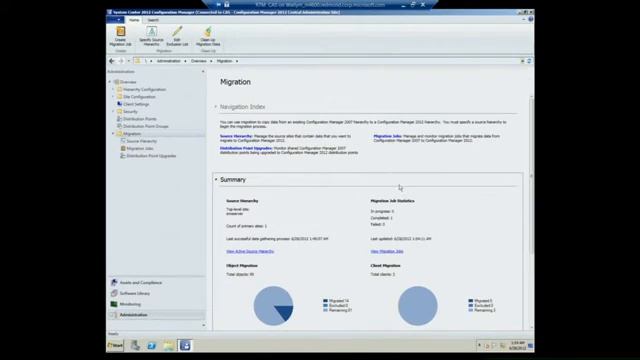Refresh the view using the address bar refresh icon
This screenshot has height=360, width=640.
[x=529, y=61]
